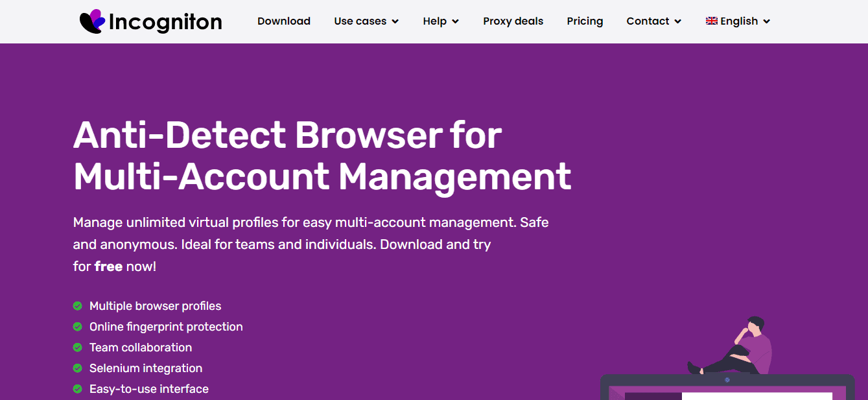This screenshot has width=868, height=400.
Task: Open the Help menu
Action: 434,21
